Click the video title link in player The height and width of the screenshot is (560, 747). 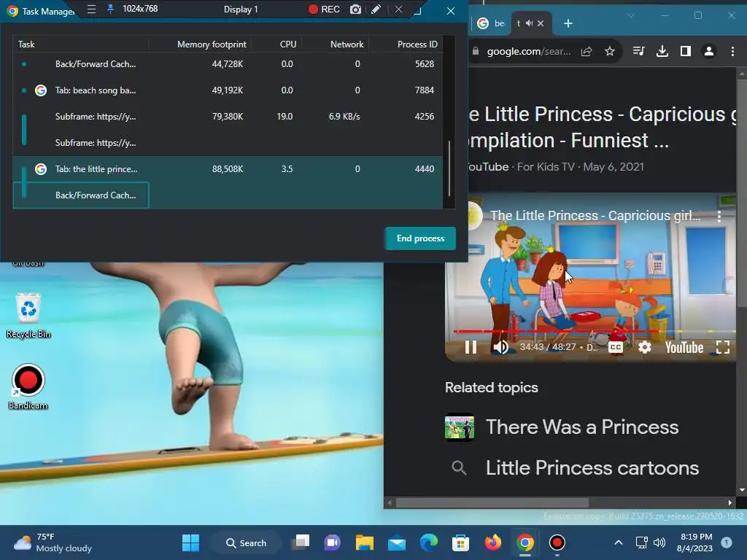[595, 216]
